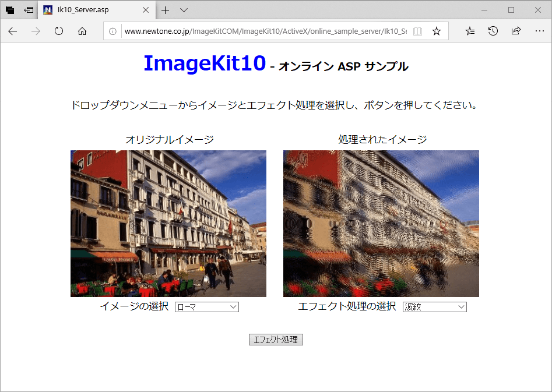552x392 pixels.
Task: Show tab previews chevron
Action: [x=184, y=10]
